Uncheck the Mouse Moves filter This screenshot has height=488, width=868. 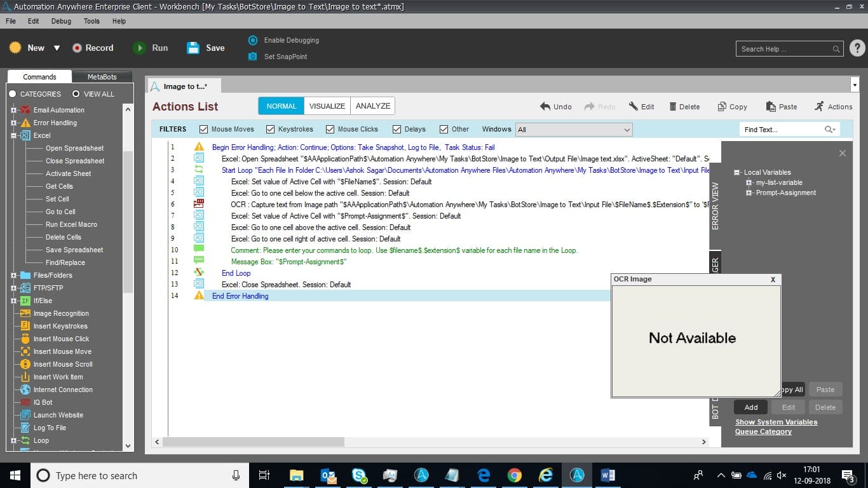(204, 129)
